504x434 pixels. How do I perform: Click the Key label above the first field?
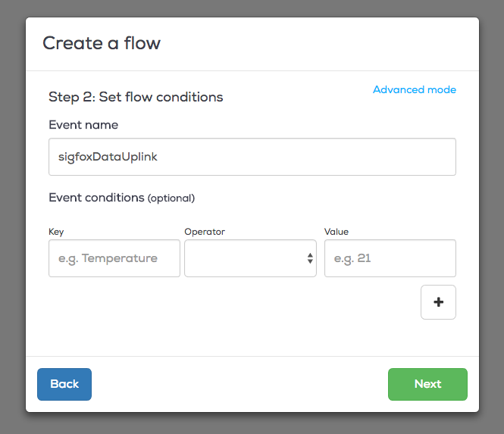(56, 232)
